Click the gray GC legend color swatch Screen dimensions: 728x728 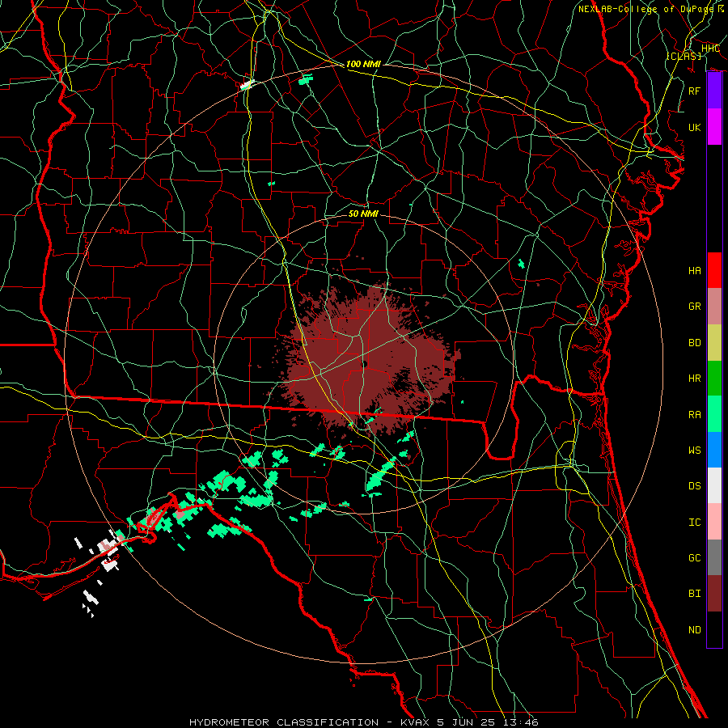[x=714, y=557]
